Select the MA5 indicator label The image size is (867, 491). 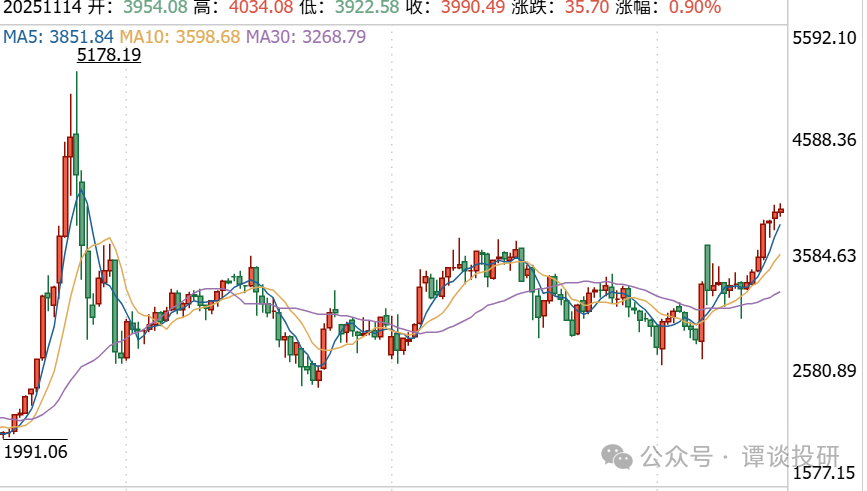[x=57, y=37]
